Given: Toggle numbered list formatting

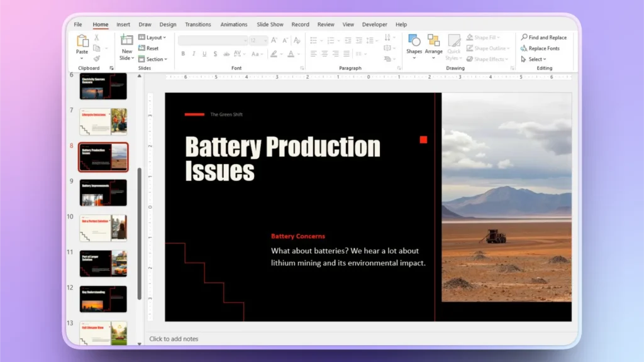Looking at the screenshot, I should click(x=331, y=40).
